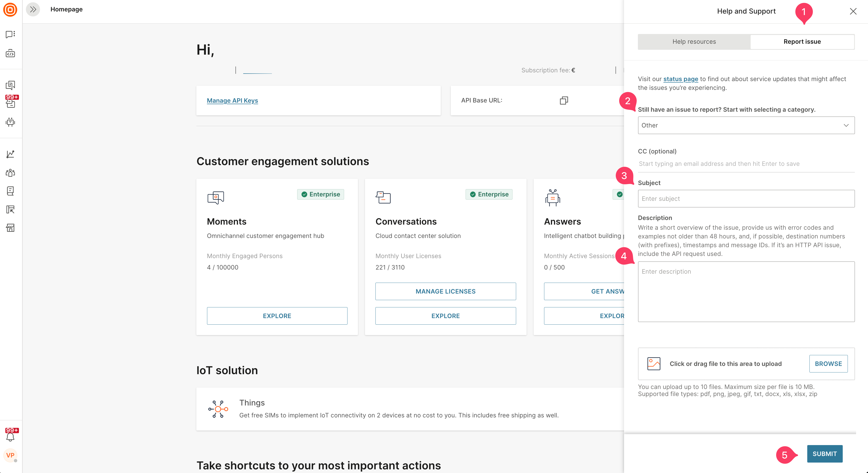Open the analytics chart sidebar icon
Viewport: 868px width, 473px height.
tap(10, 154)
